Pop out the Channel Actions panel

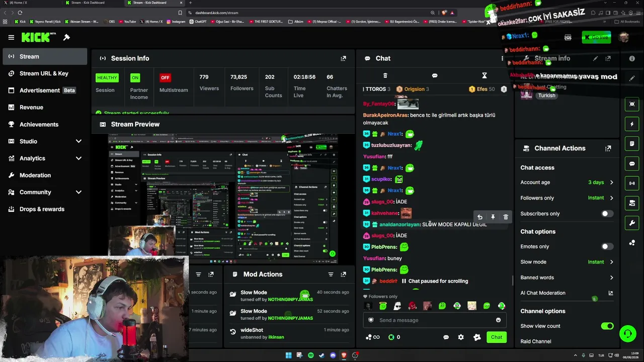pyautogui.click(x=608, y=148)
